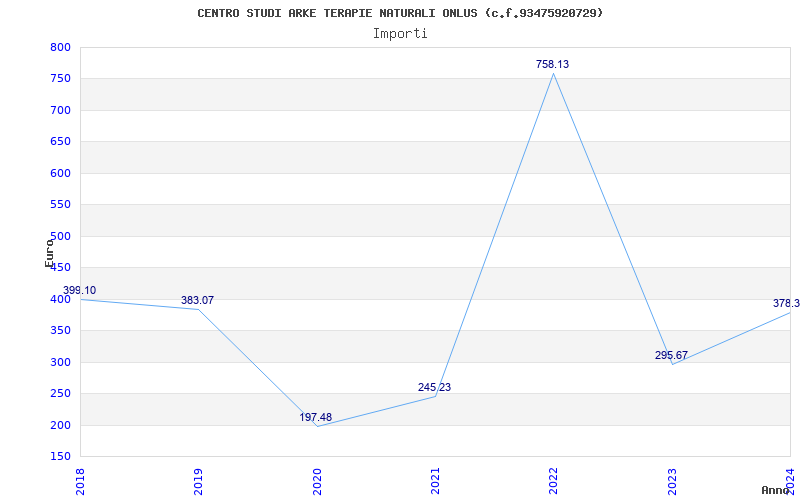Image resolution: width=800 pixels, height=500 pixels.
Task: Click the 600 y-axis value
Action: [x=60, y=173]
